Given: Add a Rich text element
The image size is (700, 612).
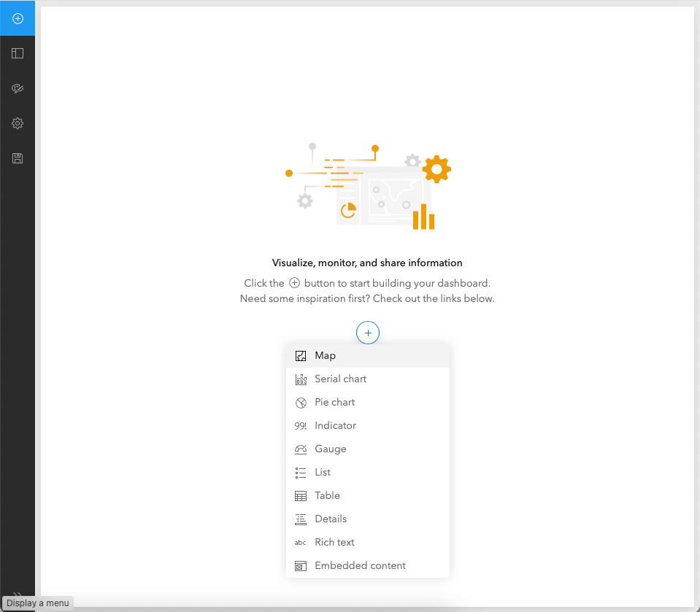Looking at the screenshot, I should [367, 543].
